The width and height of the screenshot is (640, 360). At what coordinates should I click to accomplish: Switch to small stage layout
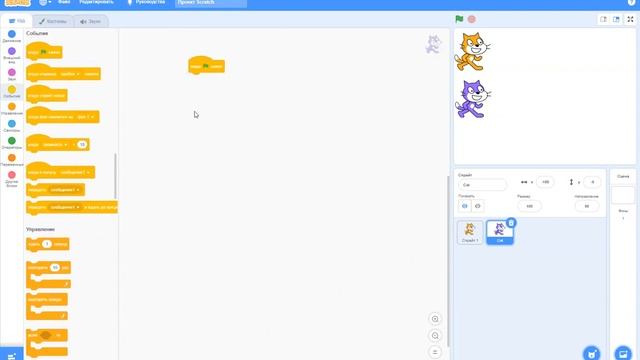click(x=603, y=19)
